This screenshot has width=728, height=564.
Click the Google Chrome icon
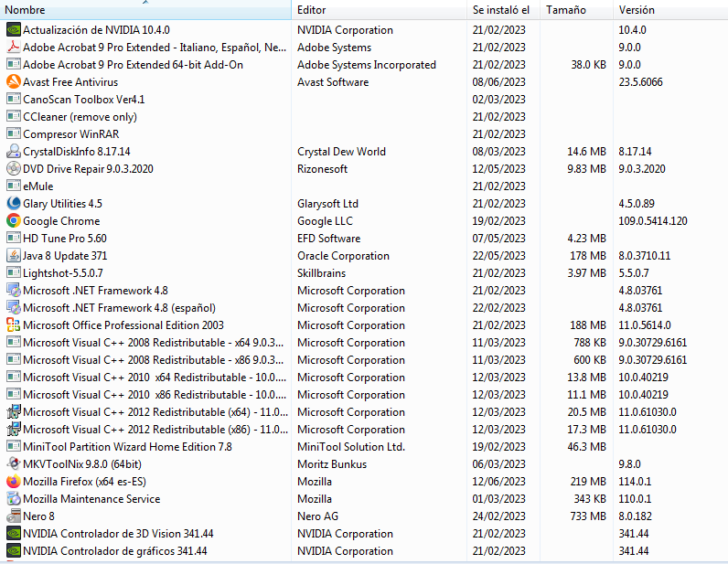(x=14, y=220)
